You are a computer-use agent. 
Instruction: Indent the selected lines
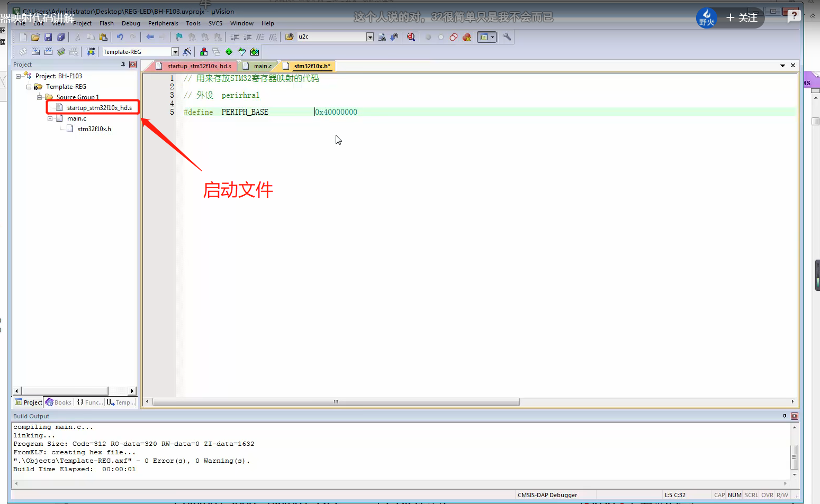coord(235,37)
